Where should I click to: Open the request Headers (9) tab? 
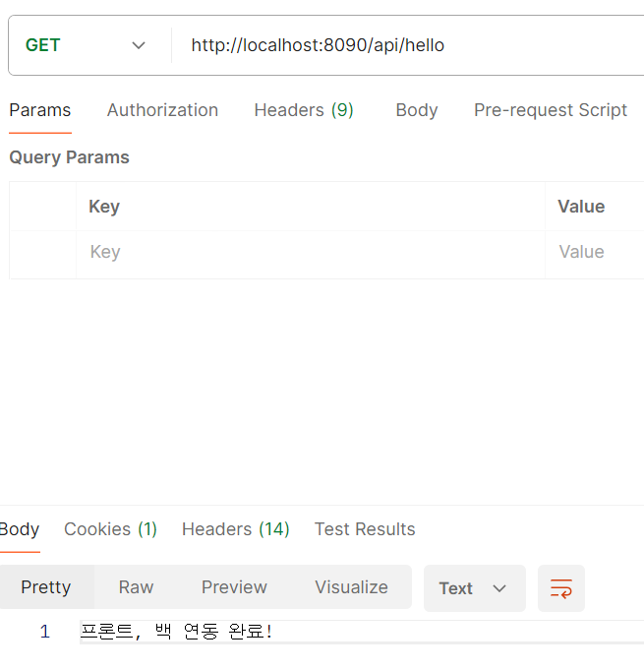pyautogui.click(x=304, y=110)
